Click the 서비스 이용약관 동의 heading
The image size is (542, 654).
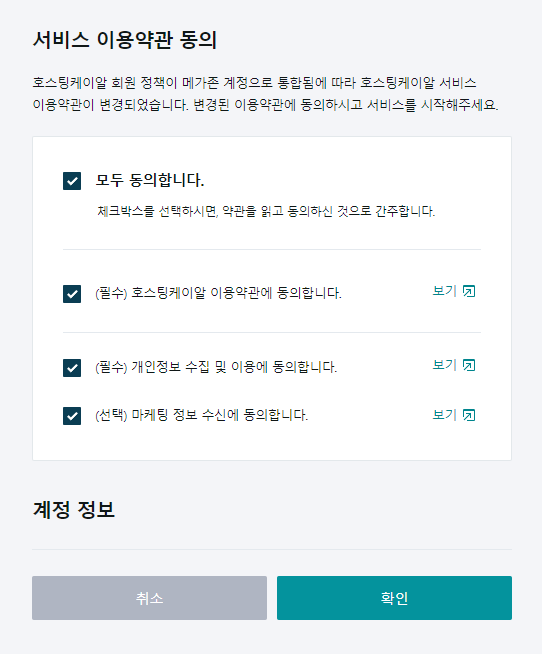click(x=125, y=40)
